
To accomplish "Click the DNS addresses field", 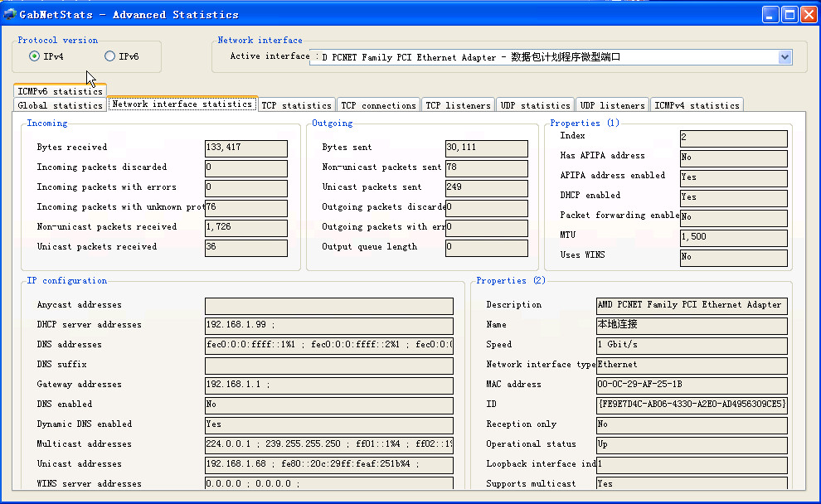I will (328, 345).
